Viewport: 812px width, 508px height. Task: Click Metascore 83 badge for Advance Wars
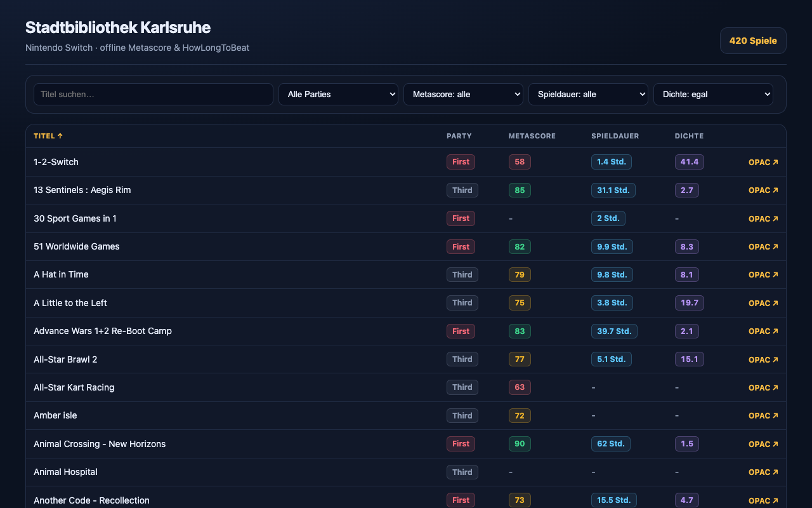(520, 331)
